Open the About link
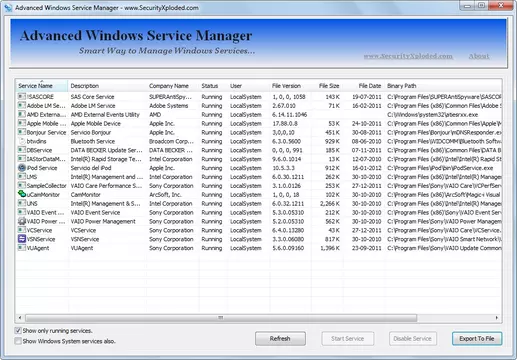The height and width of the screenshot is (360, 517). [x=479, y=56]
